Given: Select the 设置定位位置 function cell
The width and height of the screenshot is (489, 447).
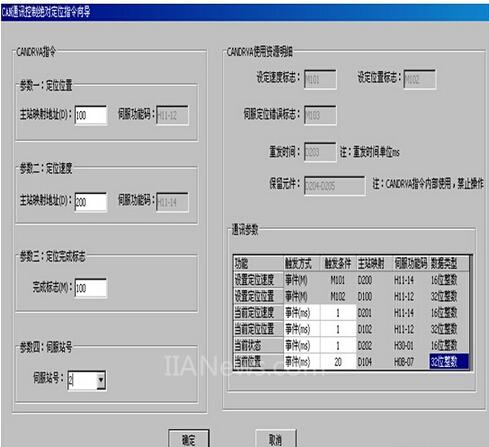Looking at the screenshot, I should [258, 296].
